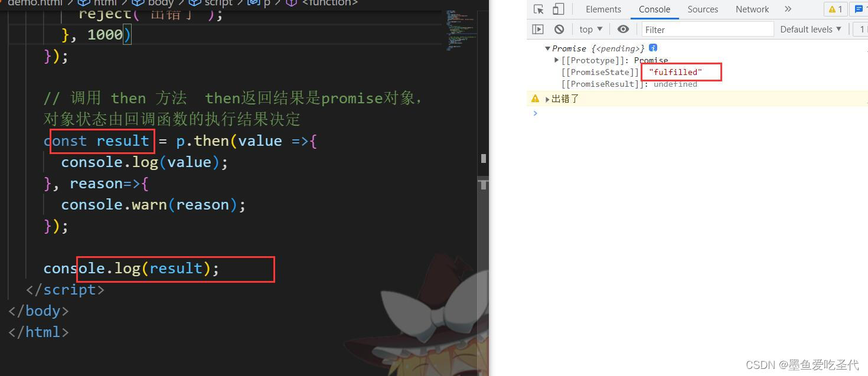The height and width of the screenshot is (376, 868).
Task: Switch to the Sources tab
Action: (x=703, y=9)
